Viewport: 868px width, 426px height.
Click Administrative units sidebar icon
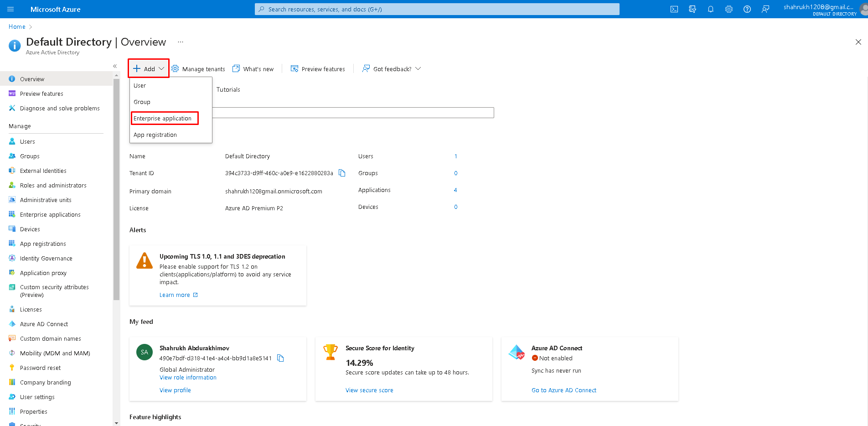coord(12,200)
